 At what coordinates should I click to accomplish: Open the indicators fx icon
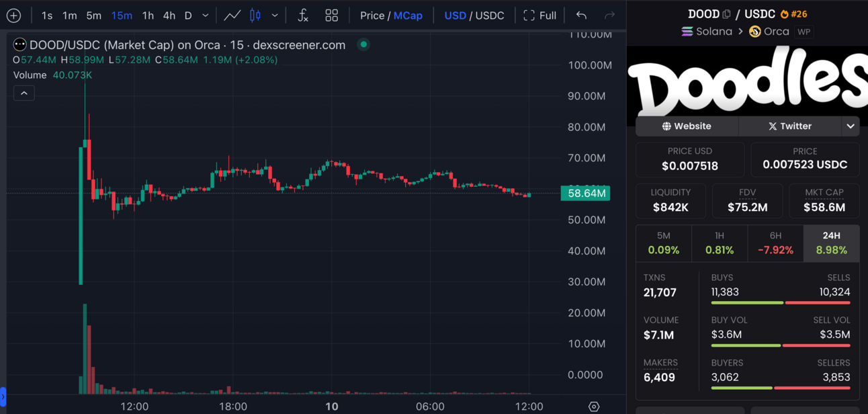point(303,15)
